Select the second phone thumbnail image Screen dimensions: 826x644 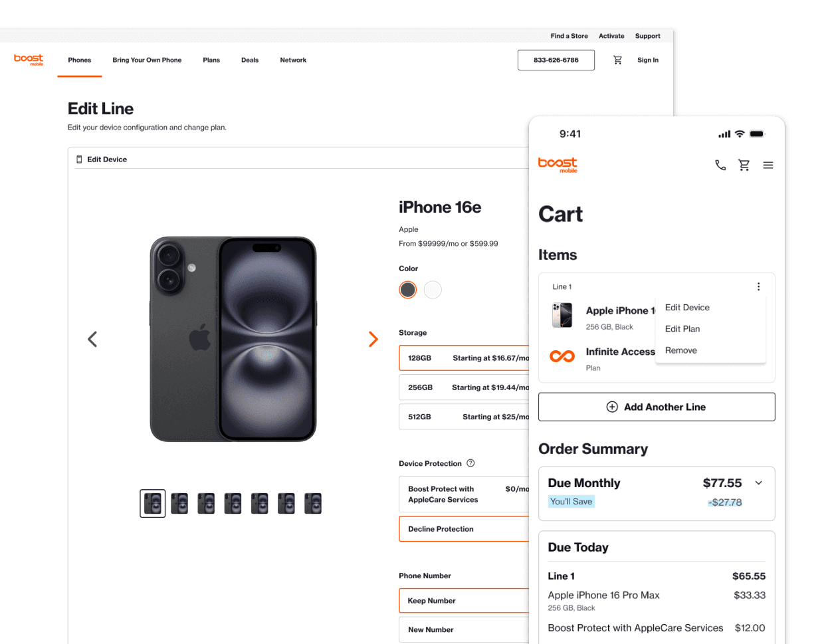point(179,504)
